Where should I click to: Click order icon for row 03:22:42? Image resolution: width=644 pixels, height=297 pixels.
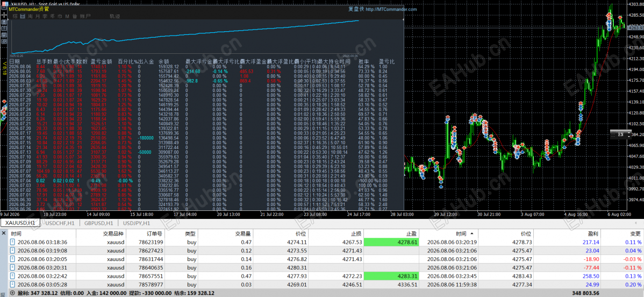pos(13,276)
